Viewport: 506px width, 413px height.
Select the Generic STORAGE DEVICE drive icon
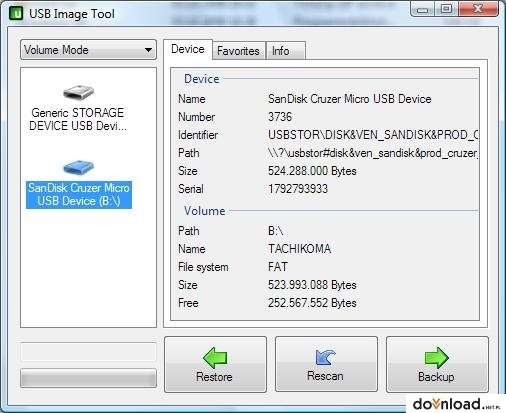(x=79, y=92)
